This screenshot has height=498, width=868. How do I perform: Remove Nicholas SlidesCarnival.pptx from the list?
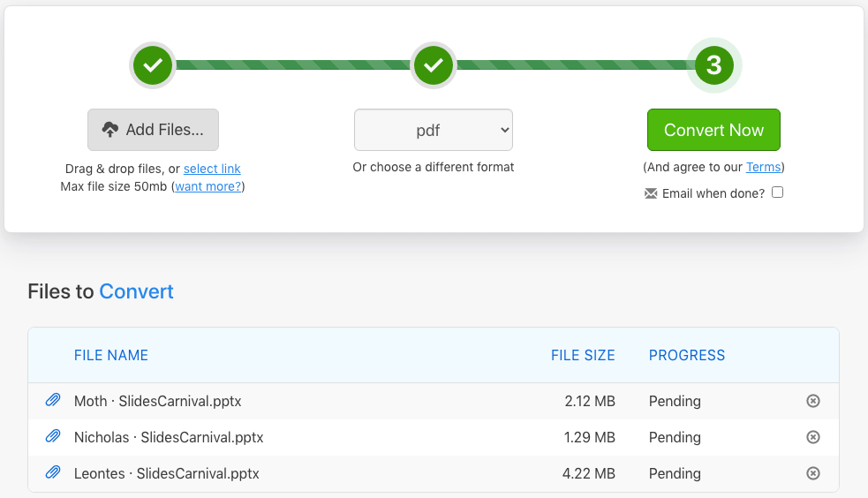coord(813,437)
